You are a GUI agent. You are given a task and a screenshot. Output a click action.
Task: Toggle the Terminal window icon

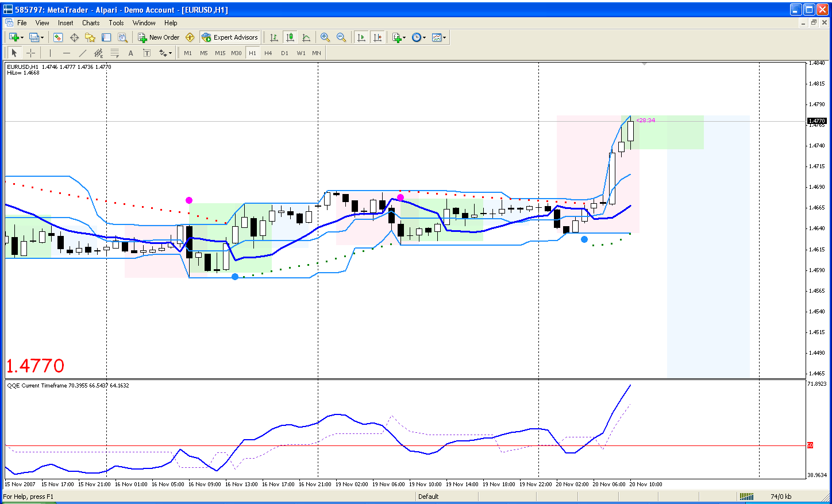106,37
